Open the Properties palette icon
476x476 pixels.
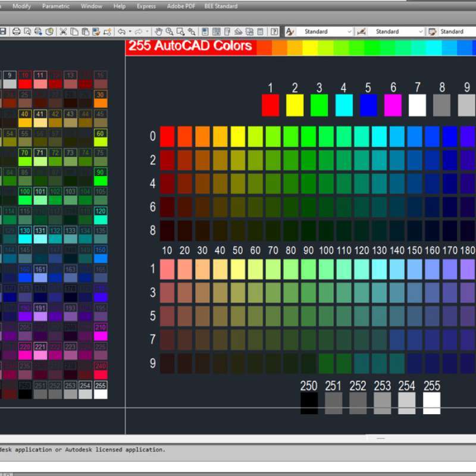point(204,31)
